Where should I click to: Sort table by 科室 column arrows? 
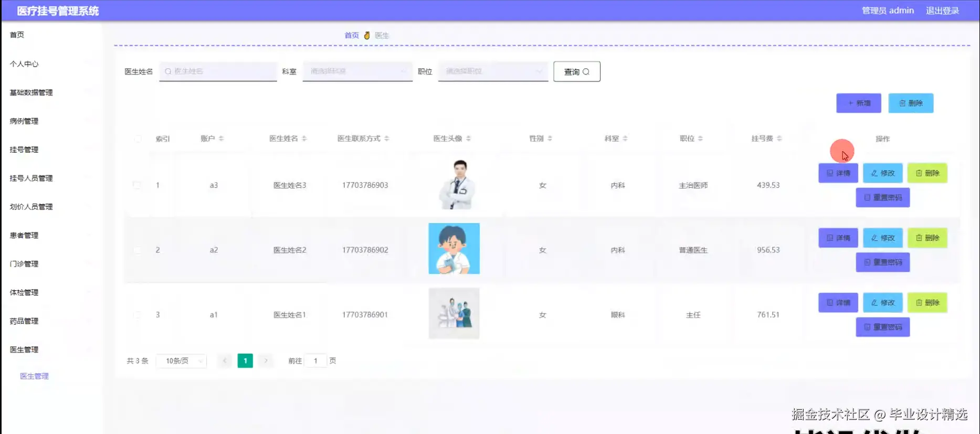[625, 139]
